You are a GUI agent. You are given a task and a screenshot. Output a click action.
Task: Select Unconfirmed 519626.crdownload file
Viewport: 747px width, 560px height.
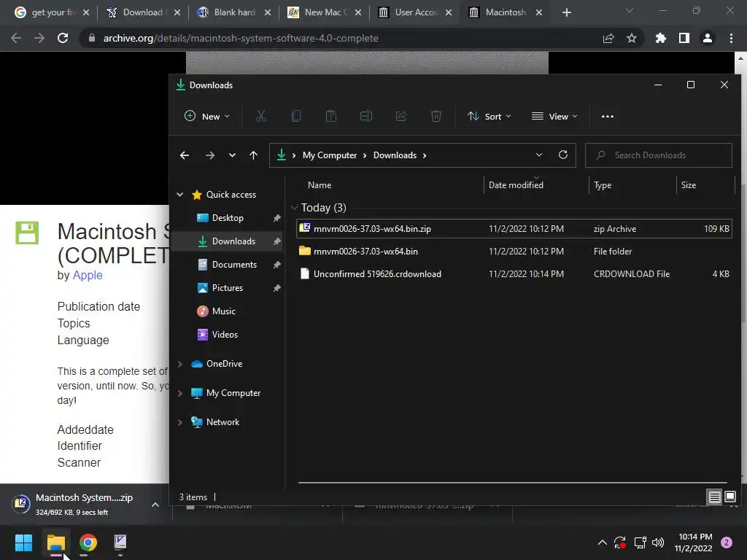514,274
